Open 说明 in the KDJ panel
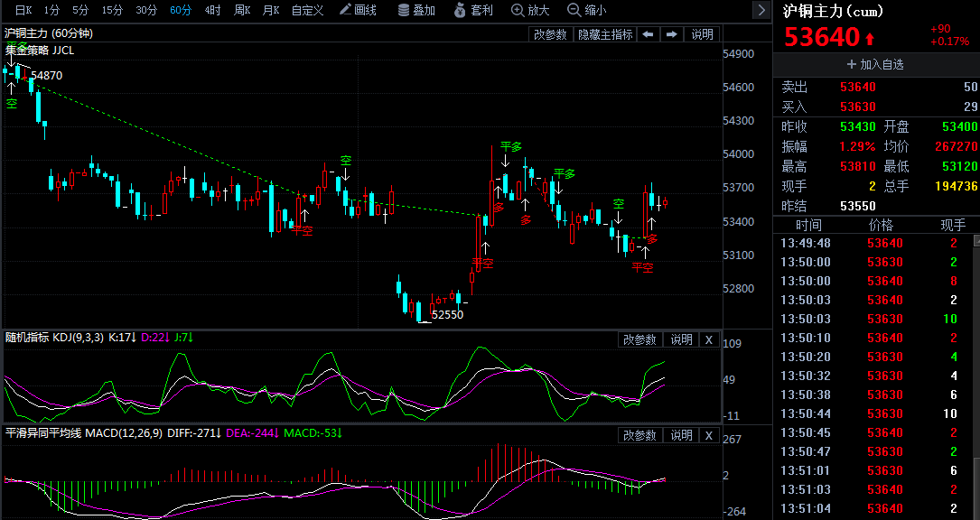Viewport: 980px width, 520px height. [681, 339]
